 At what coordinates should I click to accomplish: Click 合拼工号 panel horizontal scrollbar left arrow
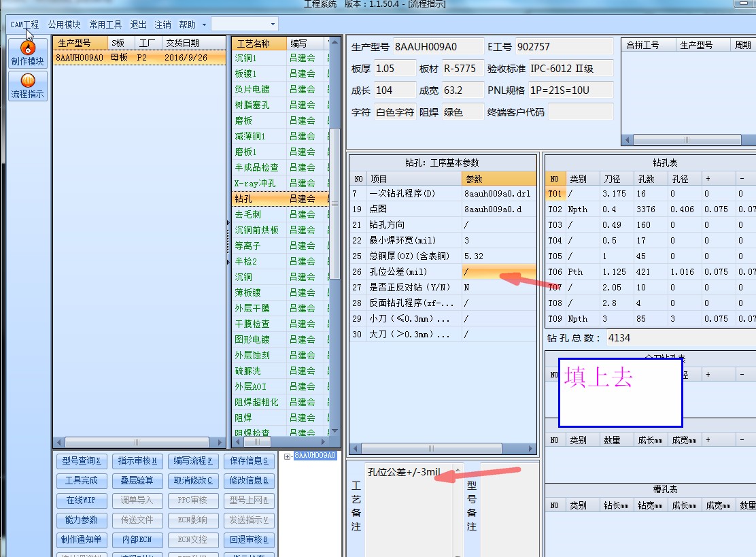pos(627,140)
